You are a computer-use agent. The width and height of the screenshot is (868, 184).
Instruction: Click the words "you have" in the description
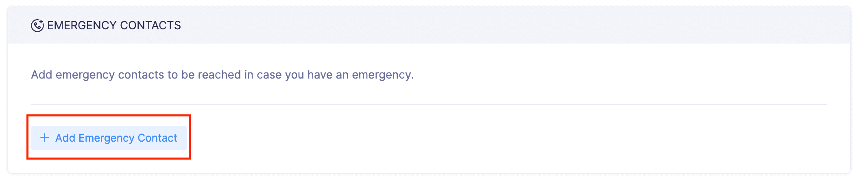click(309, 75)
